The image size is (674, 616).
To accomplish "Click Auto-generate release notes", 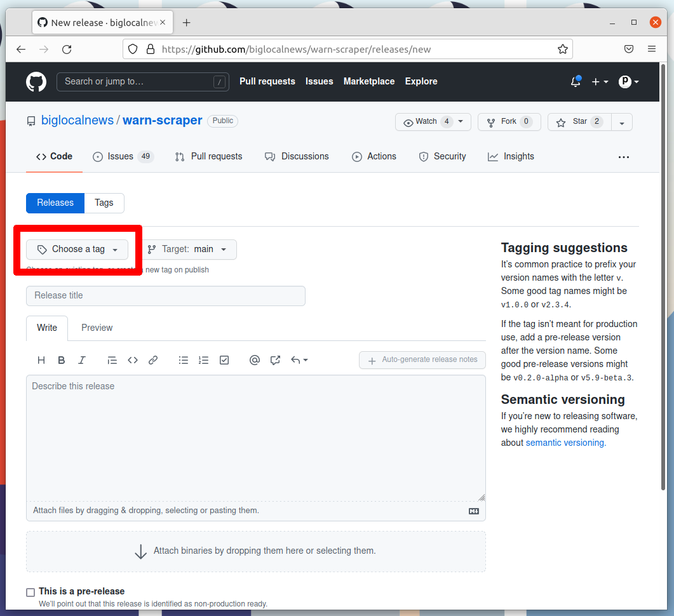I will 422,360.
